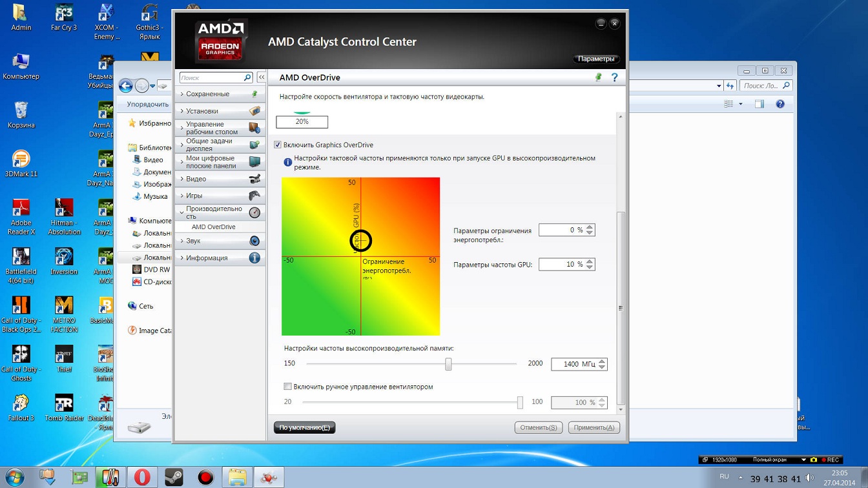Collapse the Catalyst sidebar with the double-arrow button
Image resolution: width=868 pixels, height=488 pixels.
click(x=262, y=77)
